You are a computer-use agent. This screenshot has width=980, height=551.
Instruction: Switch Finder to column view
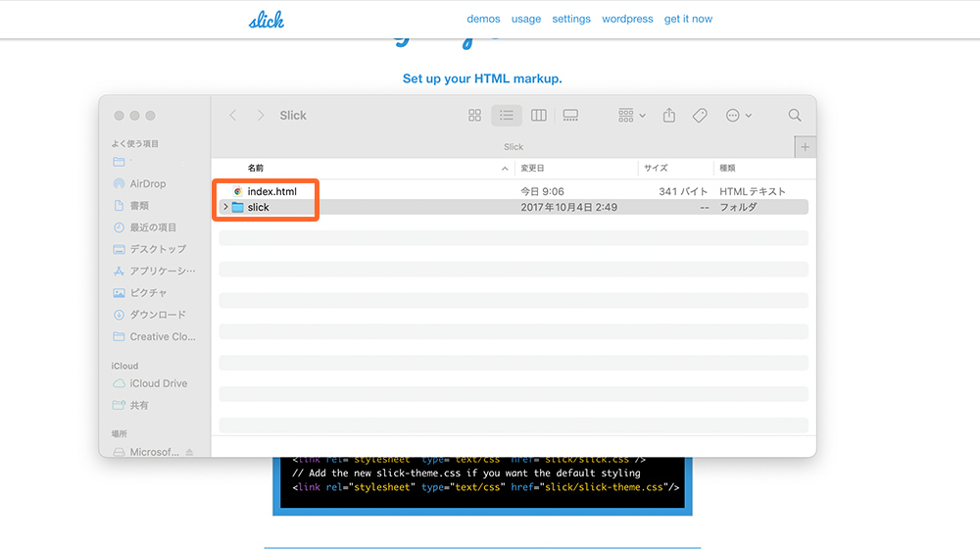click(539, 115)
